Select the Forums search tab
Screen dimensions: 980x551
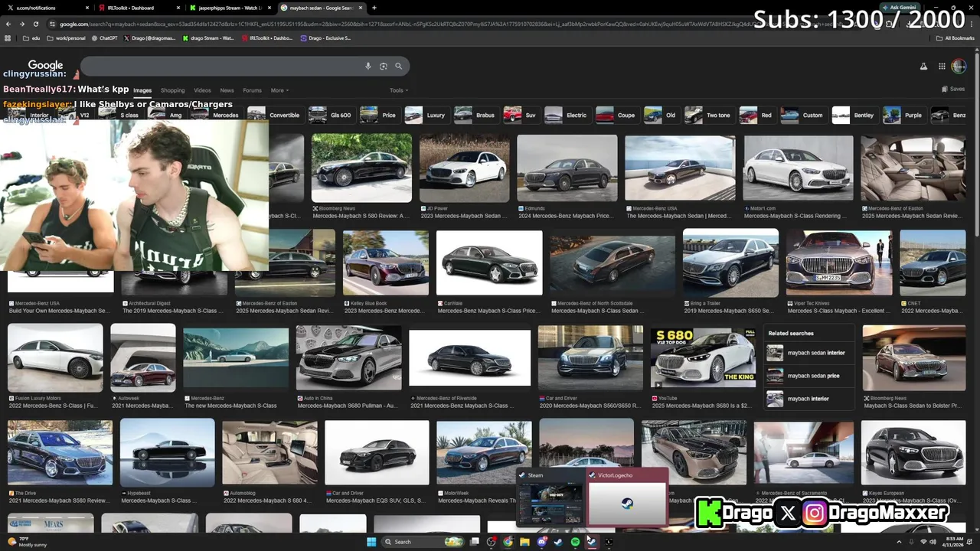(x=252, y=90)
